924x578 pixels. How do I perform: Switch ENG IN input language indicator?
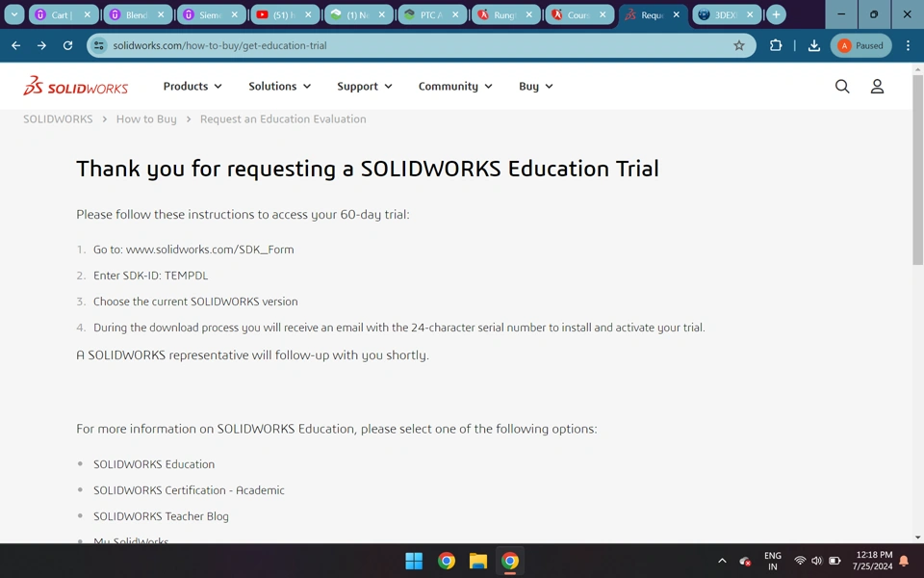point(773,561)
